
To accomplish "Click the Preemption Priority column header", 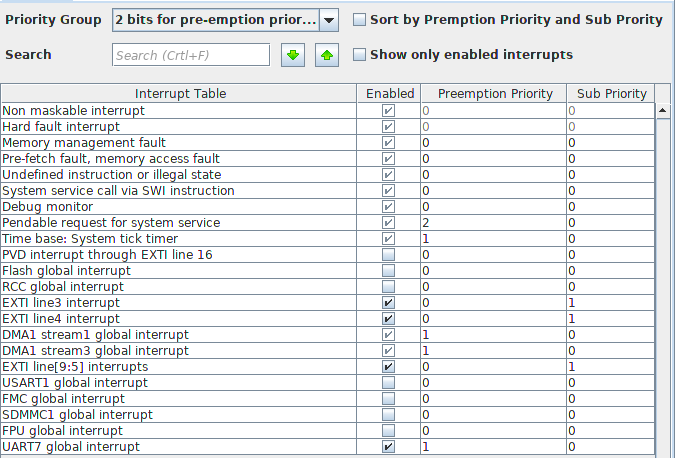I will tap(494, 93).
